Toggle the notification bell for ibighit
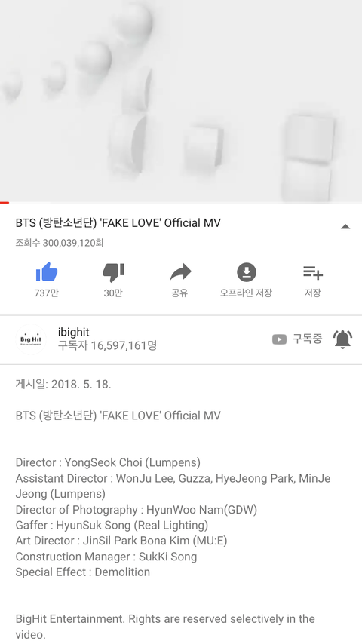Screen dimensions: 362x644 [342, 339]
